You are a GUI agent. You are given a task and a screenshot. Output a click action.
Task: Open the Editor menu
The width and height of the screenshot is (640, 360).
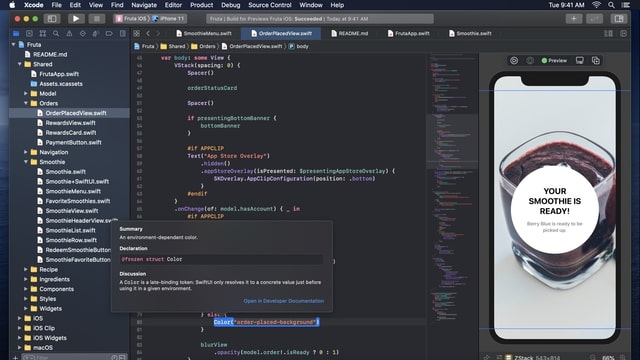click(173, 5)
